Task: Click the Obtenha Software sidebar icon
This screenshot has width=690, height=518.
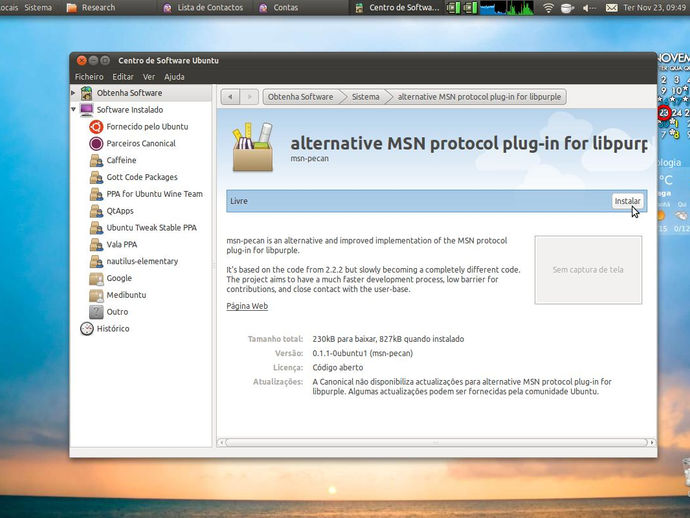Action: [x=86, y=93]
